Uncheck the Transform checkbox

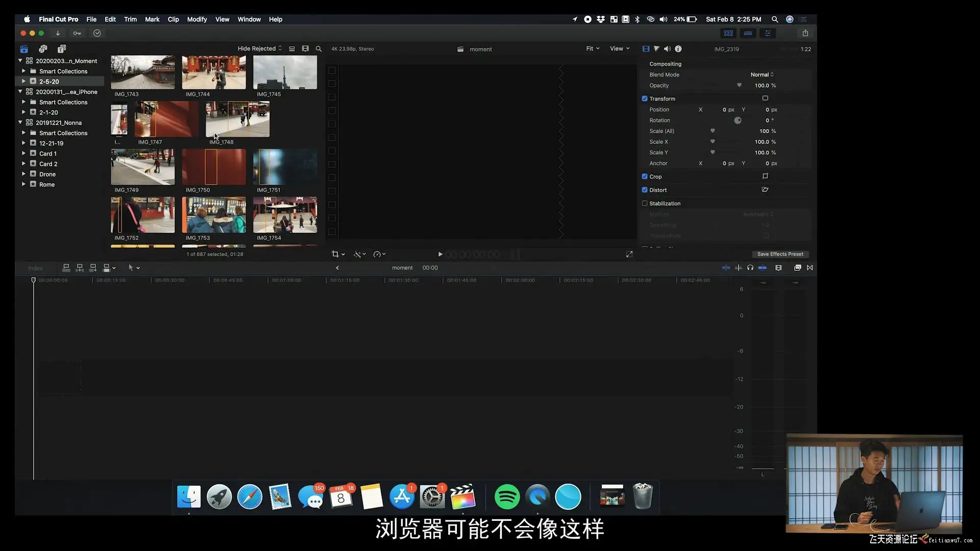pos(645,98)
